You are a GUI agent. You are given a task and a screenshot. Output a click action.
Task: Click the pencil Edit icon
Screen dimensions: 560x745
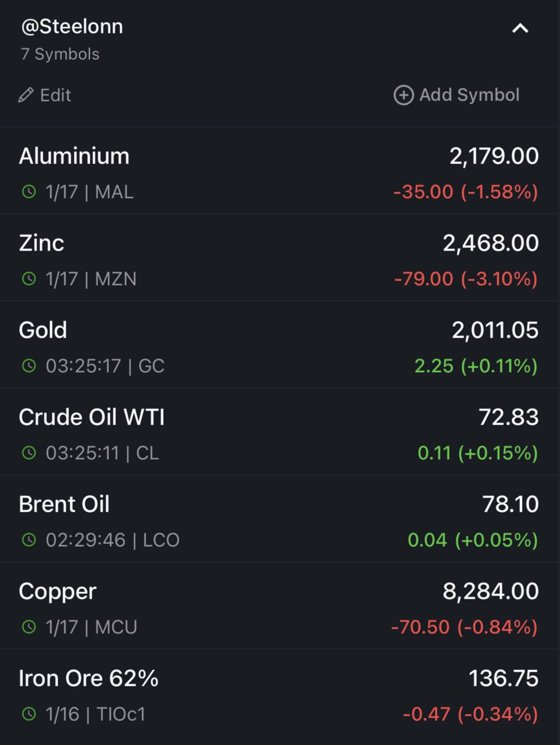pos(26,95)
